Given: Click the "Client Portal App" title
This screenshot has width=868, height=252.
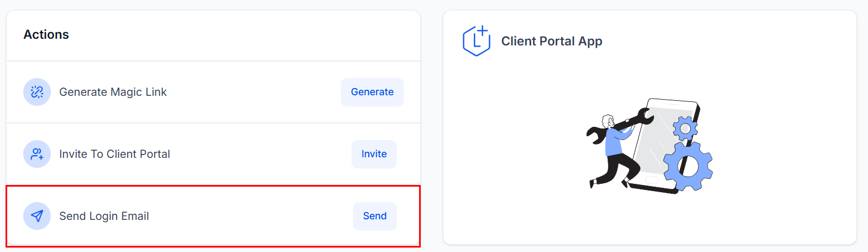Looking at the screenshot, I should (552, 41).
